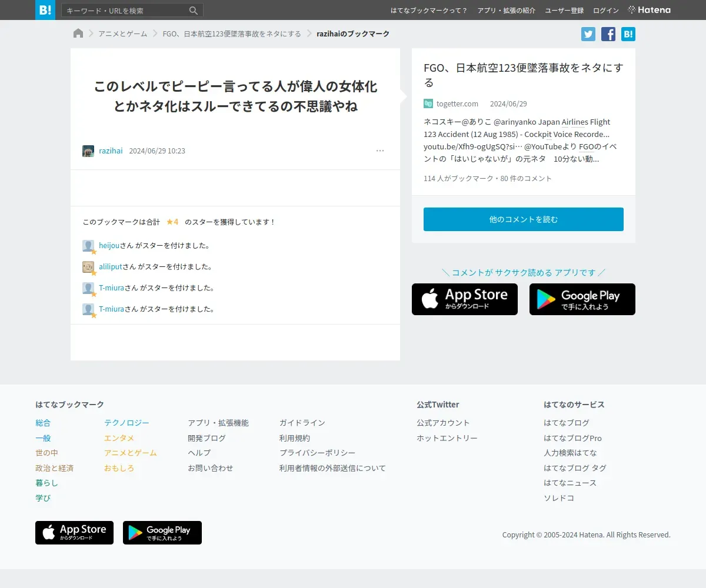Open はてなブログ service link
Screen dimensions: 706x588
(x=567, y=423)
